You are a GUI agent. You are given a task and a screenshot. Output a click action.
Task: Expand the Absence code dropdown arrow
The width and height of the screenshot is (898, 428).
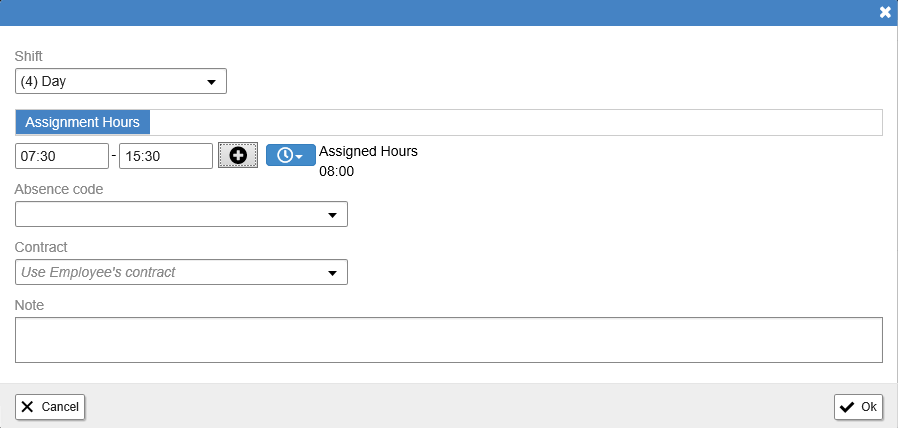[332, 215]
